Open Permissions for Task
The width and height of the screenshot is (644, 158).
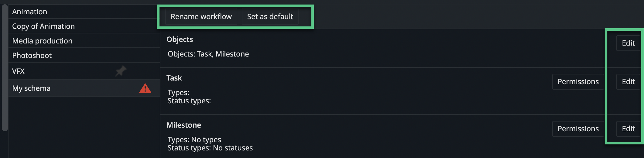click(578, 82)
